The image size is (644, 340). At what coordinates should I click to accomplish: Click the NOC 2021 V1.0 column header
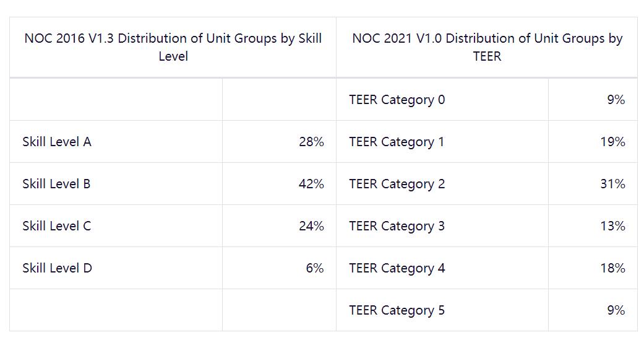487,47
